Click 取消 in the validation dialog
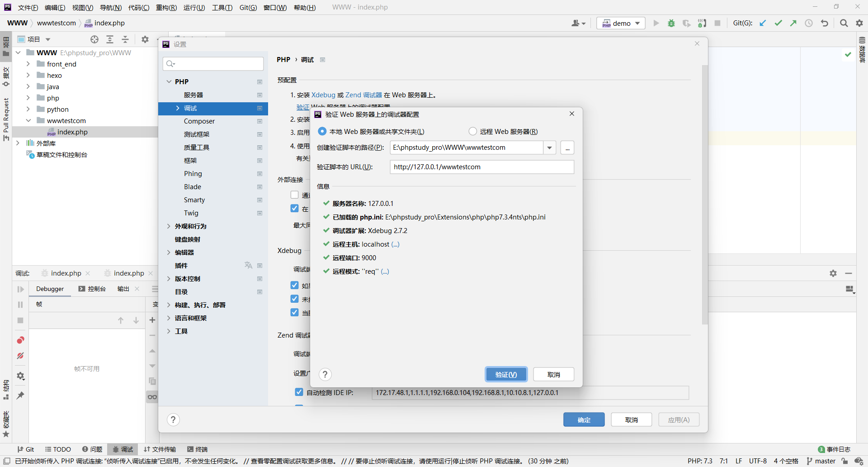 [x=553, y=374]
